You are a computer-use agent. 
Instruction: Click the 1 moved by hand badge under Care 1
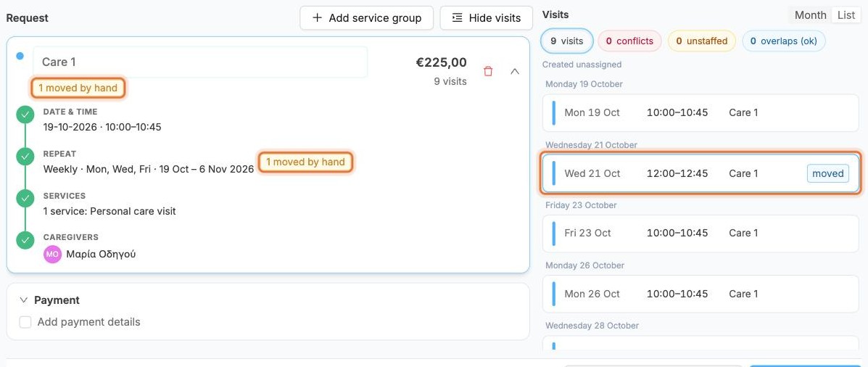click(78, 88)
